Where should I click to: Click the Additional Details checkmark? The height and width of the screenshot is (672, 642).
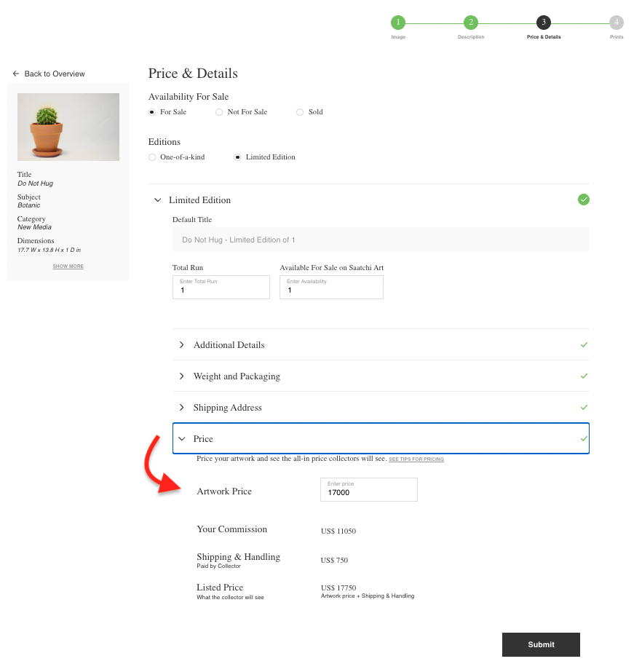click(584, 344)
